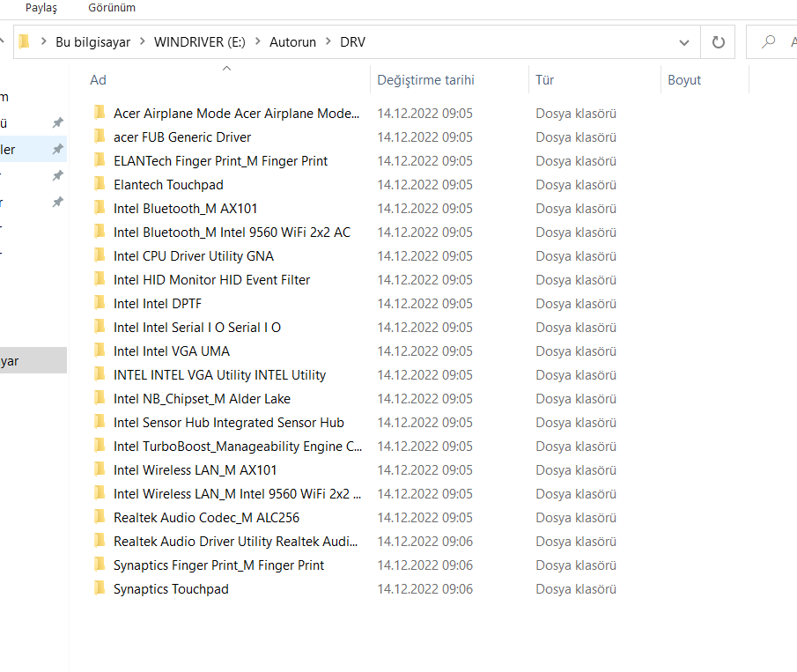The width and height of the screenshot is (797, 672).
Task: Click folder icon of Intel Bluetooth_M Intel 9560
Action: coord(100,232)
